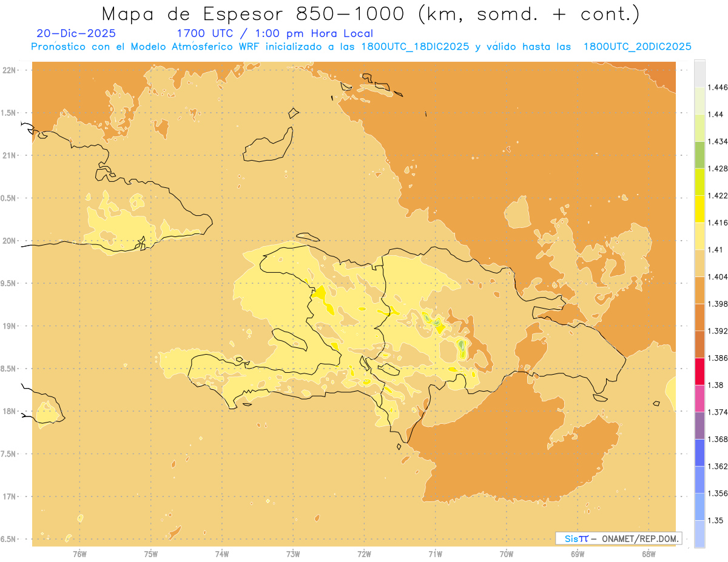Click the red colorbar segment between 1.38 and 1.386

coord(699,371)
